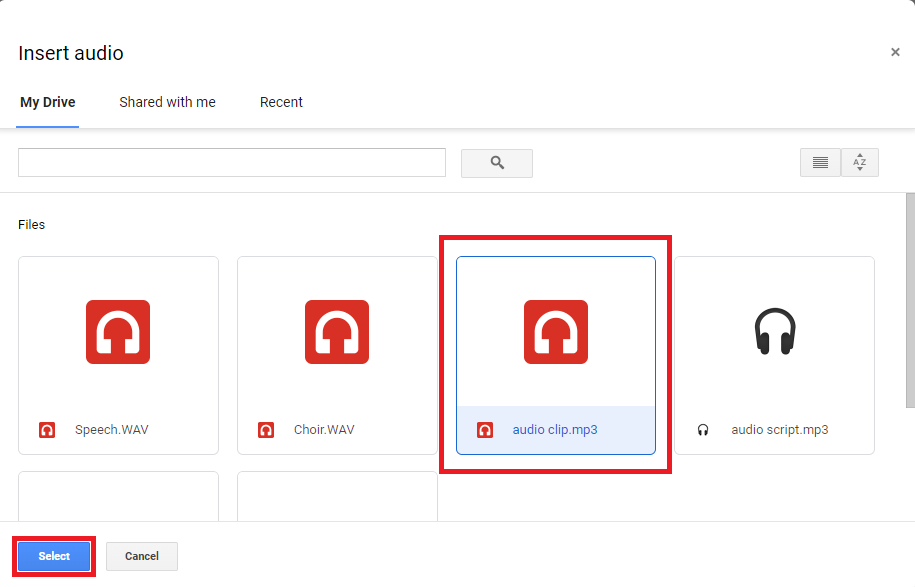Image resolution: width=915 pixels, height=587 pixels.
Task: Click the audio script.mp3 black headphones thumbnail
Action: click(x=775, y=331)
